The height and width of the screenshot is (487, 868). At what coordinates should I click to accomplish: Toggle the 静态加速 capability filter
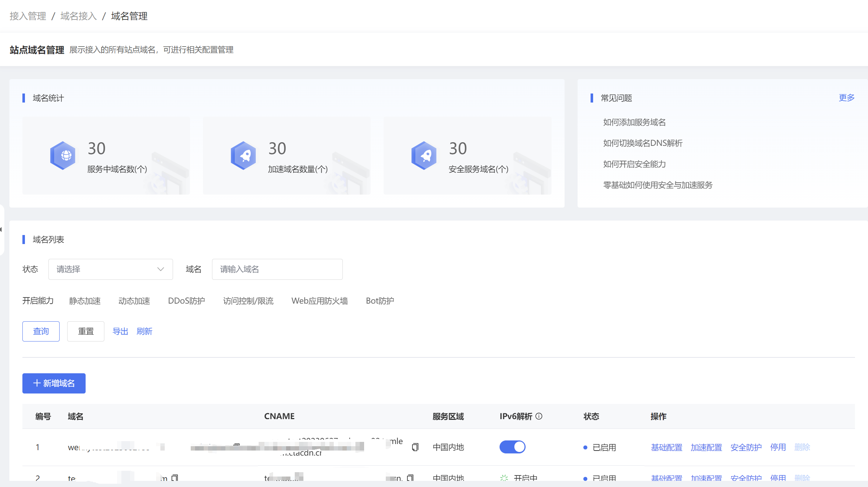[85, 301]
